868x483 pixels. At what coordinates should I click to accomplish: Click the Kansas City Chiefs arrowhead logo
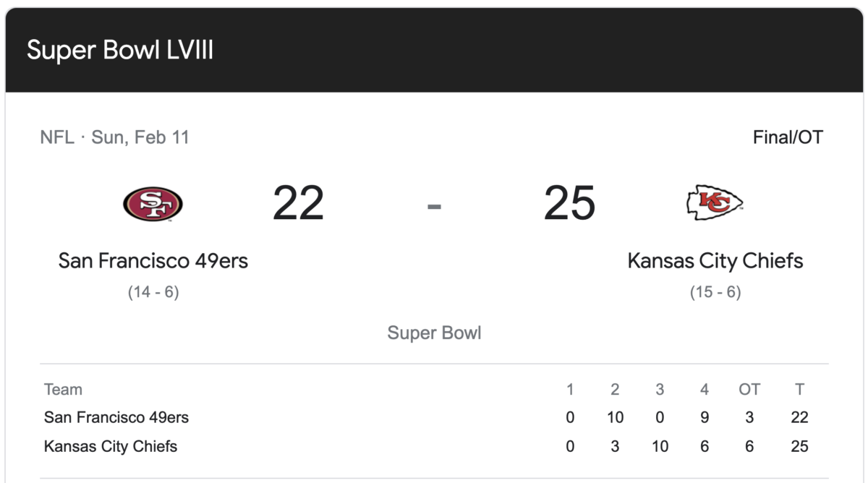click(x=715, y=202)
